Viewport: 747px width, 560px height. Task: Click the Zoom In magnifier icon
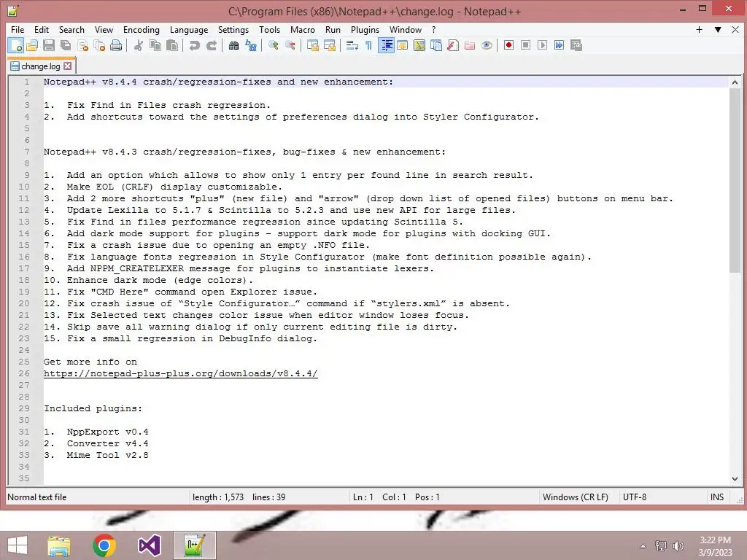pyautogui.click(x=274, y=45)
